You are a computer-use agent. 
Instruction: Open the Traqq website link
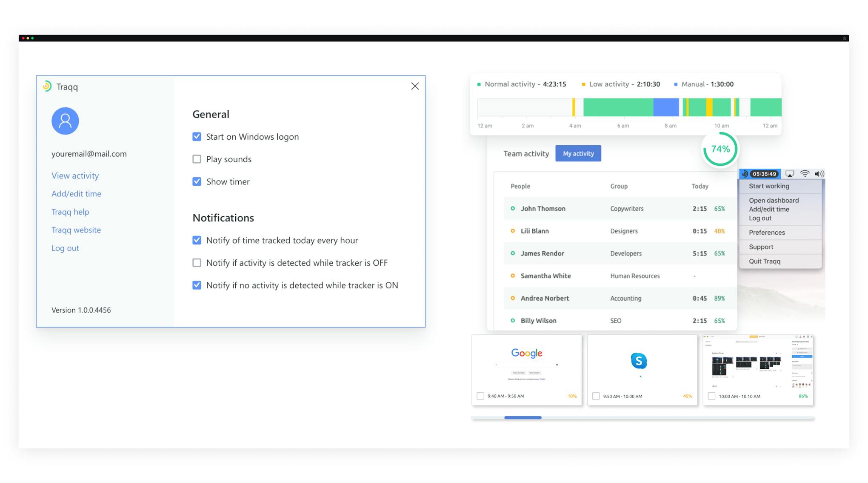76,230
